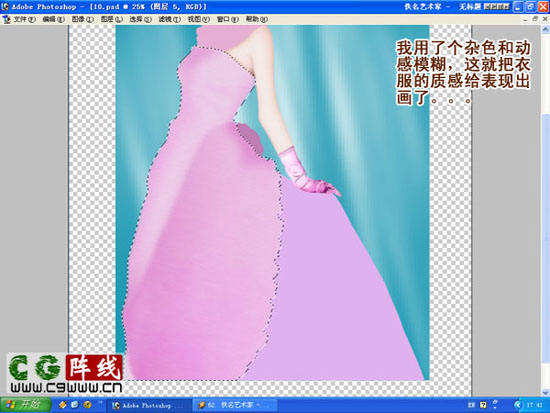Open the 选择 (Select) menu
This screenshot has height=413, width=550.
140,19
